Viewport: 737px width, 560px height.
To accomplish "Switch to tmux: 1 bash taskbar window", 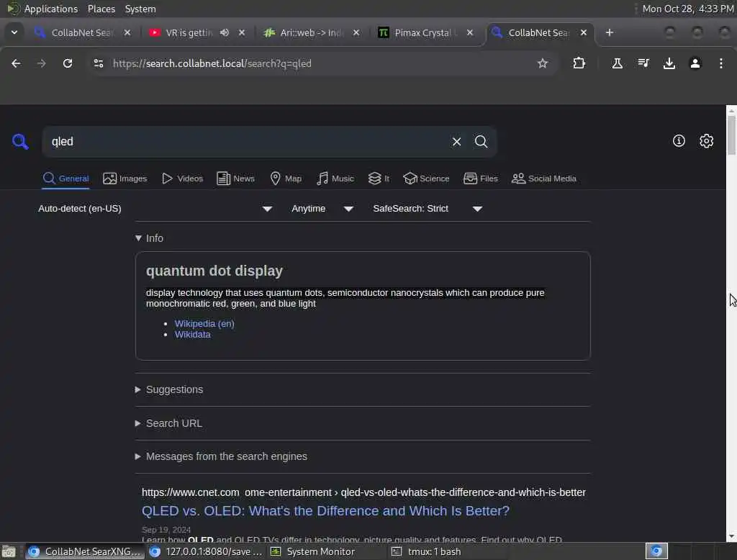I will coord(434,551).
